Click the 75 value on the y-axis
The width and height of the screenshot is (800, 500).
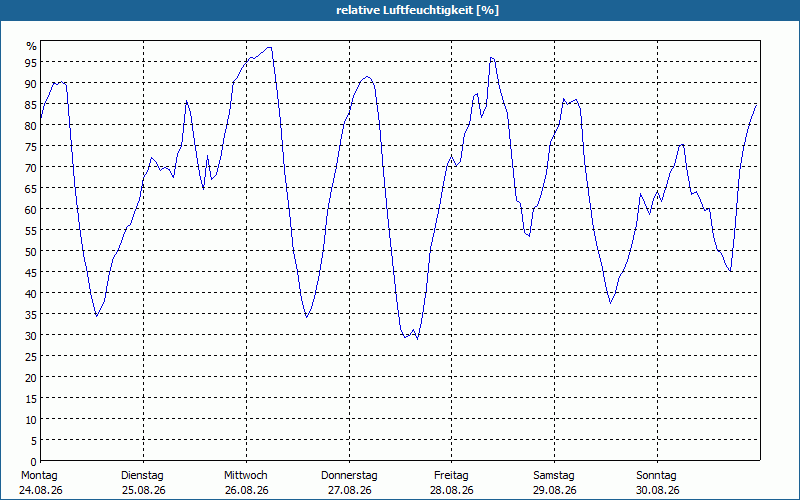[x=32, y=146]
